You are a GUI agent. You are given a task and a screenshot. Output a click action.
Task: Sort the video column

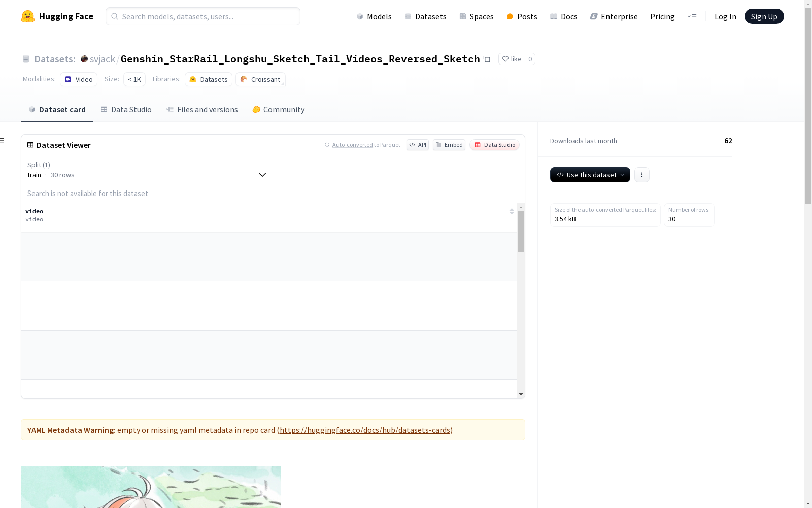tap(512, 211)
